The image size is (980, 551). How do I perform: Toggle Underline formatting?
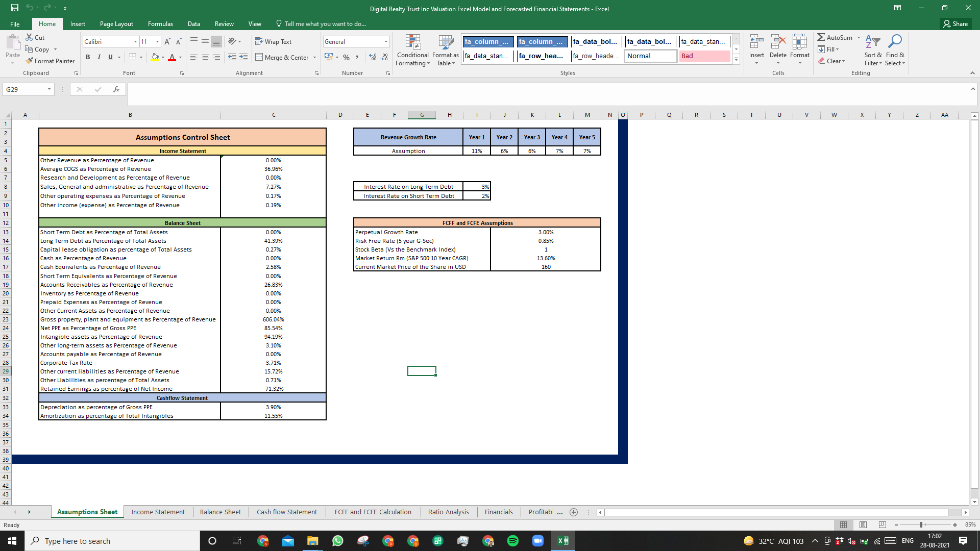coord(110,57)
